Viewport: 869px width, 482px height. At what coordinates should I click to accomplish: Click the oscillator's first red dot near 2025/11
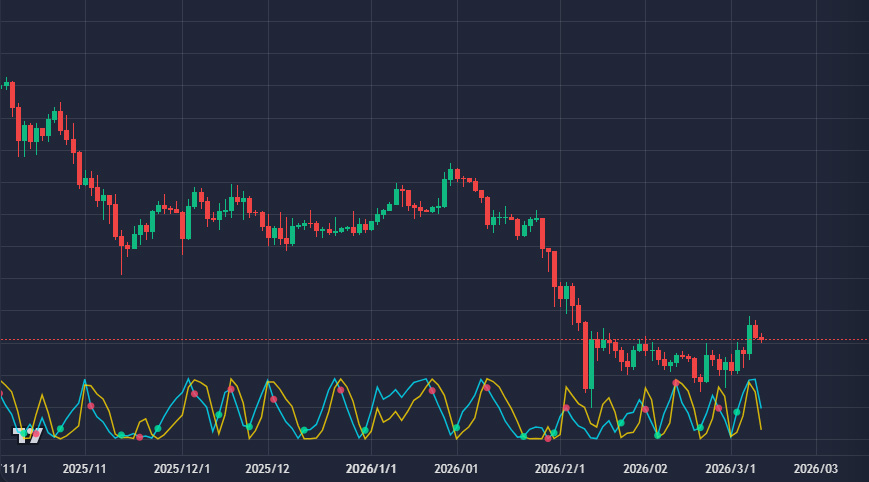(x=91, y=406)
